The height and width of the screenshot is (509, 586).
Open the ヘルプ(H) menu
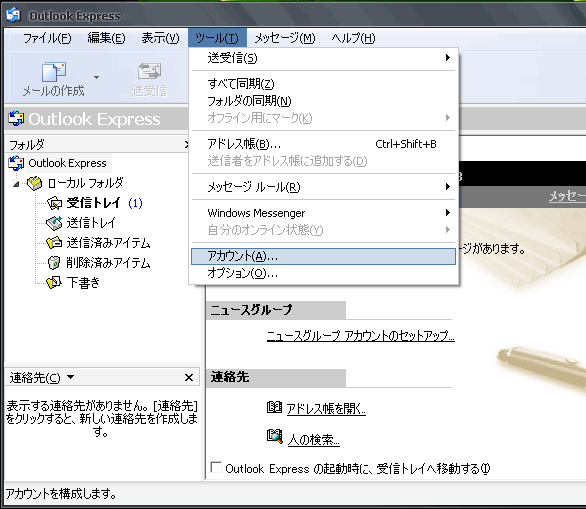[x=353, y=38]
